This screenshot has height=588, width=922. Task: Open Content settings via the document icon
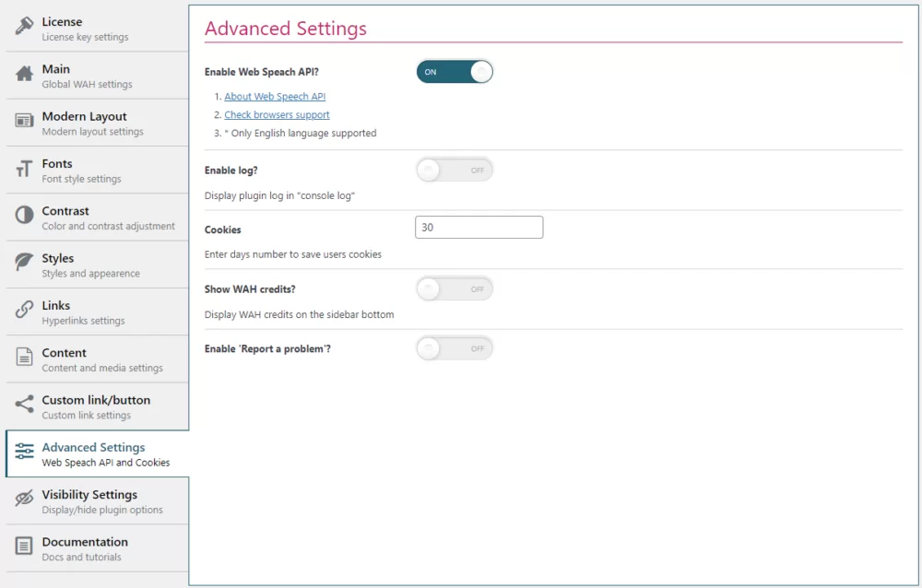23,358
